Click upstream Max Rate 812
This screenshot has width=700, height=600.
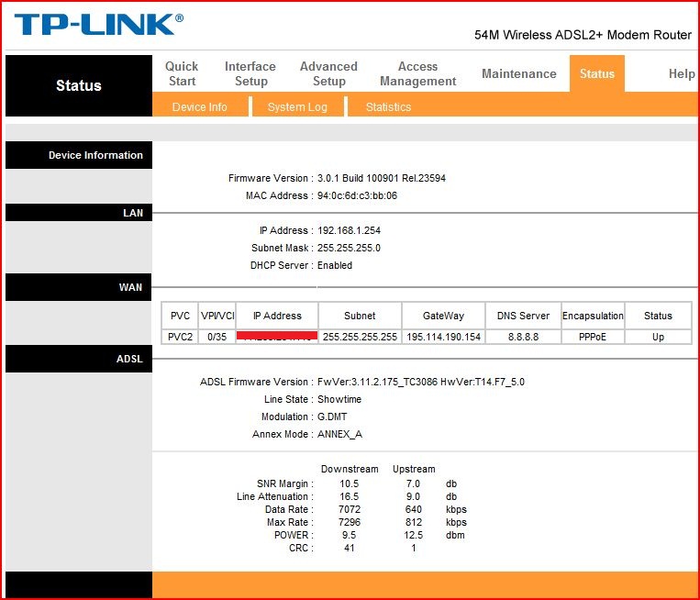tap(414, 522)
